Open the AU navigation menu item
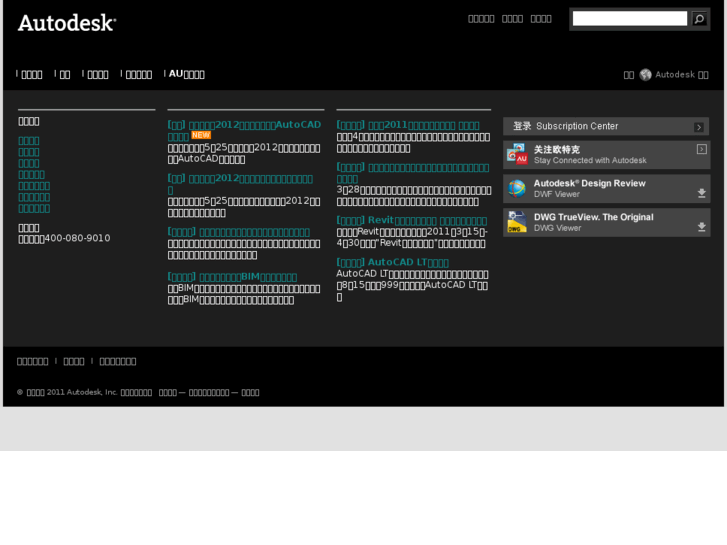This screenshot has height=545, width=727. pyautogui.click(x=186, y=74)
